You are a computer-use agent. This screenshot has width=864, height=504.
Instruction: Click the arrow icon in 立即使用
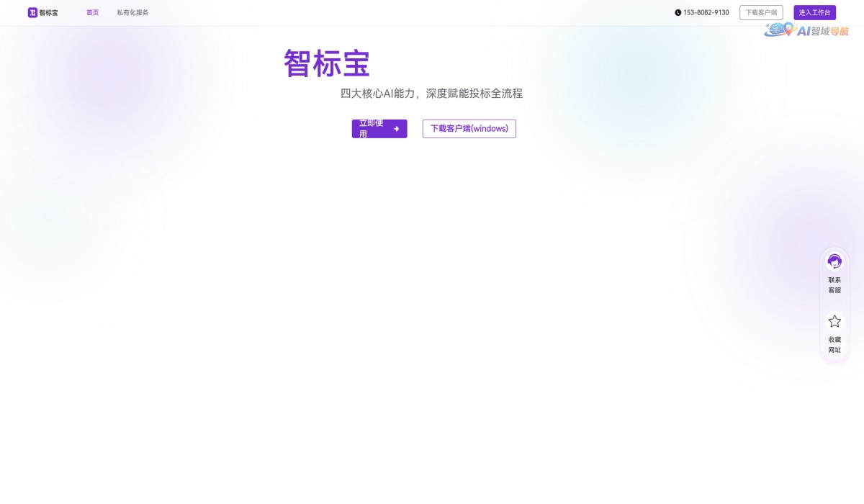[397, 129]
